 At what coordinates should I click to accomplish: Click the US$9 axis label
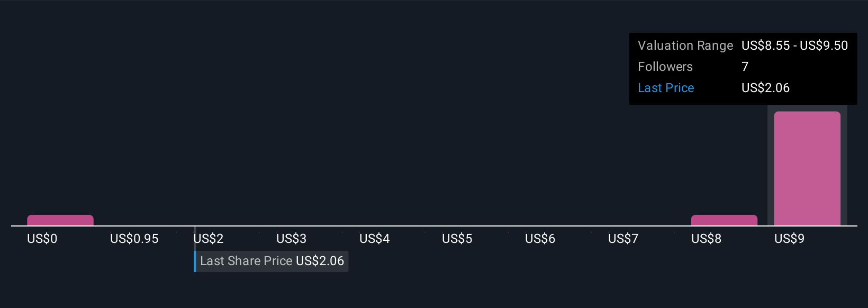click(790, 239)
